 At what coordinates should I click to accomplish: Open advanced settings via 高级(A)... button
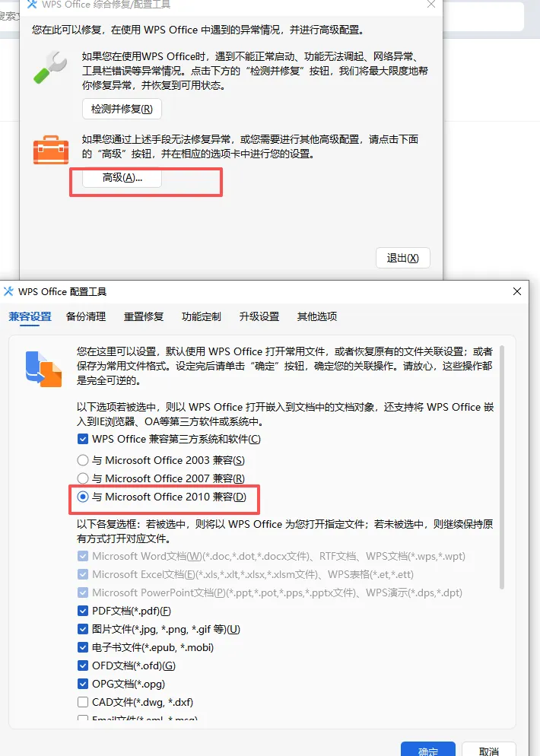122,177
